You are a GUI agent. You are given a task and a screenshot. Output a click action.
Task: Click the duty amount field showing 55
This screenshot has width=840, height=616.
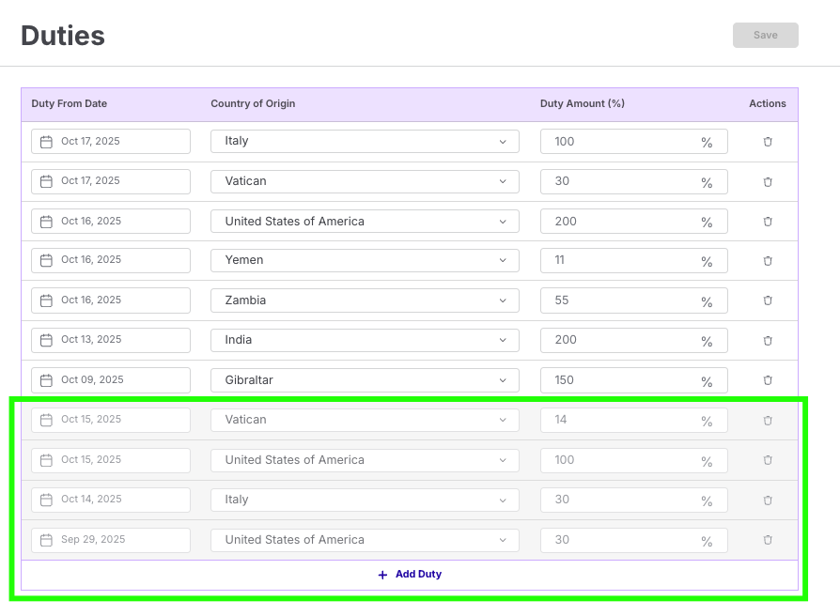620,300
